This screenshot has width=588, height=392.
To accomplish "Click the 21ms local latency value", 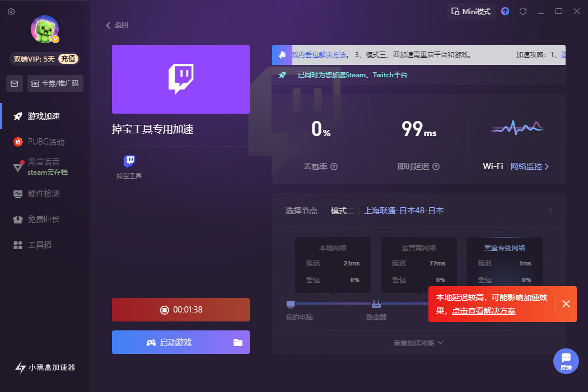I will tap(351, 263).
